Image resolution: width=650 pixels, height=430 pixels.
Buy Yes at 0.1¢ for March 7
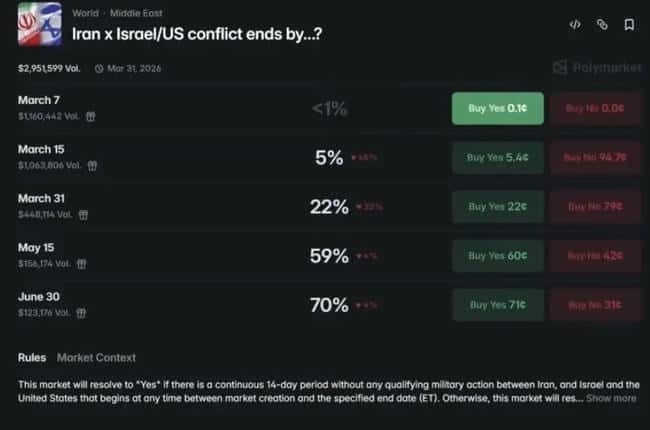[x=497, y=108]
